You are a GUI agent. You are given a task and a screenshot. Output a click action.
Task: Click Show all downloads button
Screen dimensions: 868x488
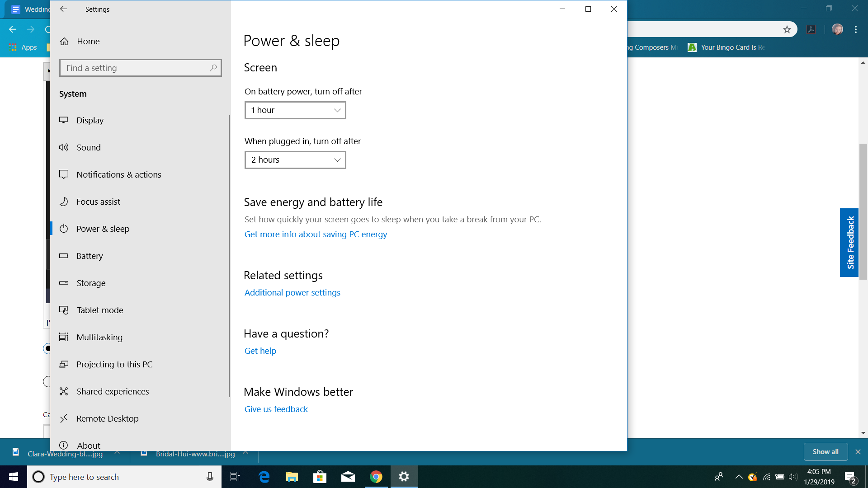coord(825,452)
